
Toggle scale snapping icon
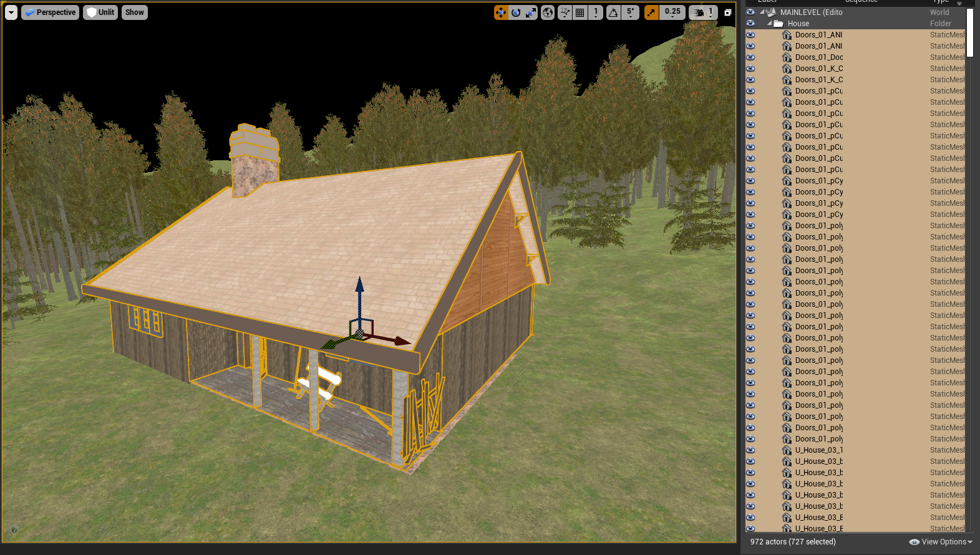coord(651,12)
